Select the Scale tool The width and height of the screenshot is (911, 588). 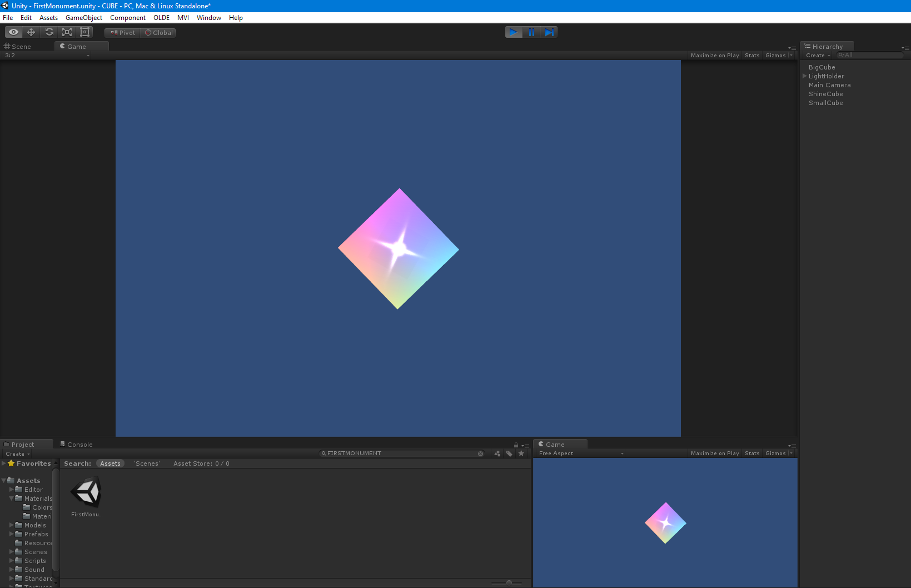click(67, 32)
